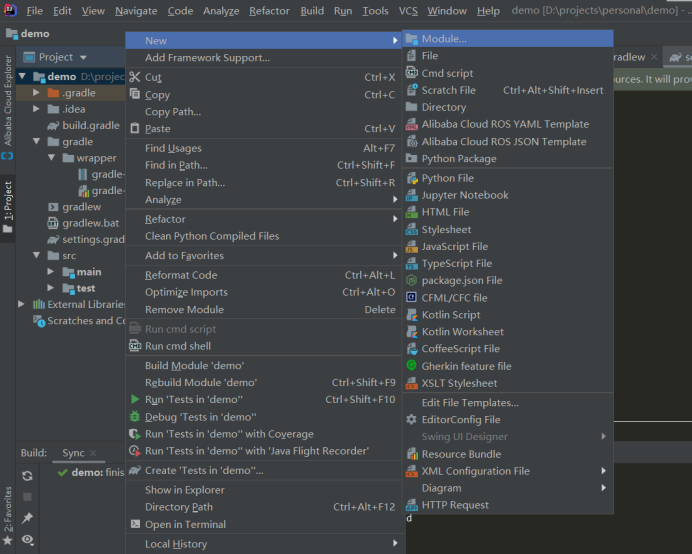The width and height of the screenshot is (692, 554).
Task: Click the Gherkin feature file icon
Action: [x=411, y=366]
